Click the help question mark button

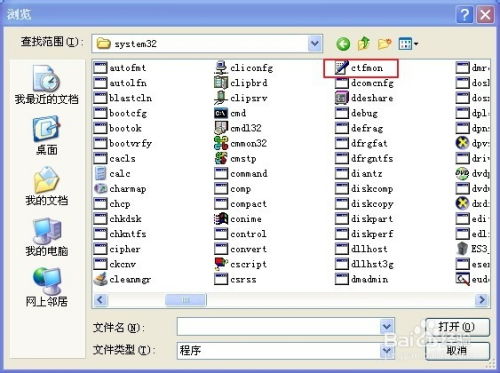pos(464,15)
